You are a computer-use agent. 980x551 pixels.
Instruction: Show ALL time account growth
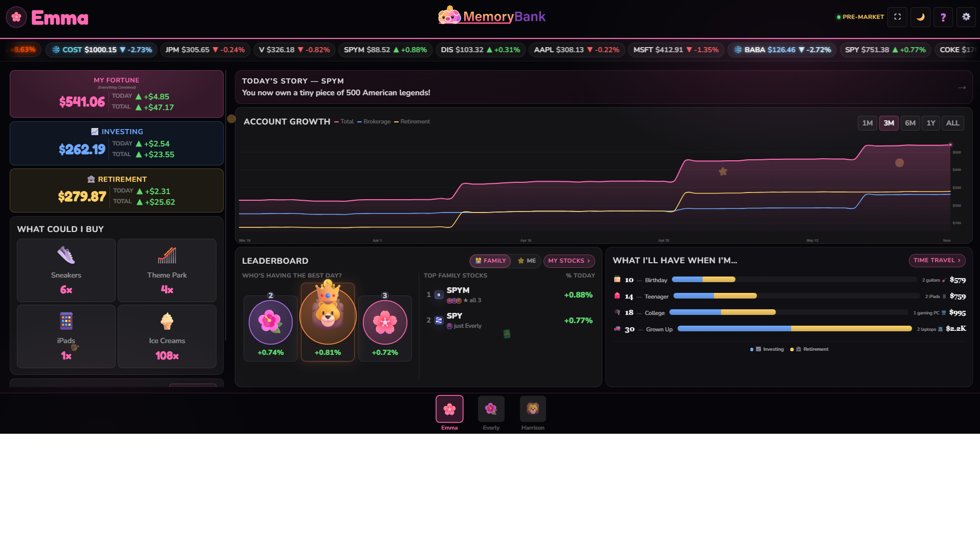[x=952, y=123]
